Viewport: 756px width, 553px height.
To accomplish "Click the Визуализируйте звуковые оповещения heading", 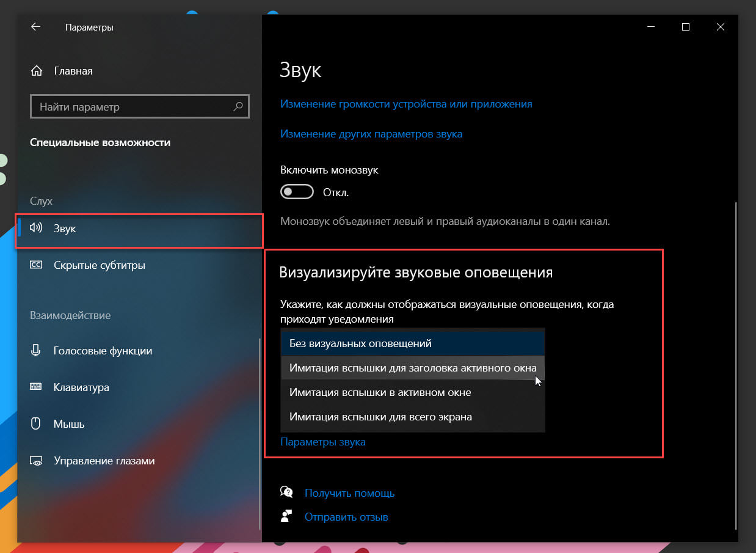I will (x=416, y=273).
